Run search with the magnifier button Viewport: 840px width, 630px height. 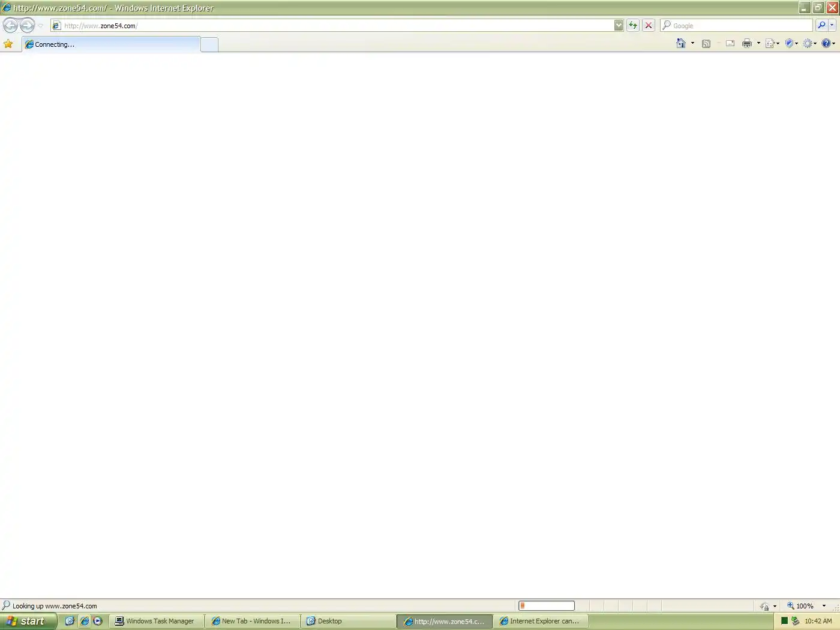821,25
